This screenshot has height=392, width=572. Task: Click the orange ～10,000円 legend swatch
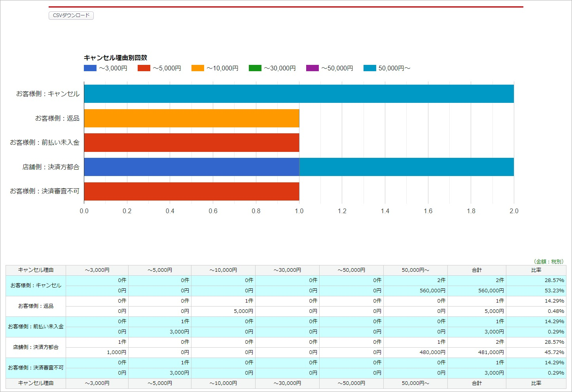pos(198,68)
